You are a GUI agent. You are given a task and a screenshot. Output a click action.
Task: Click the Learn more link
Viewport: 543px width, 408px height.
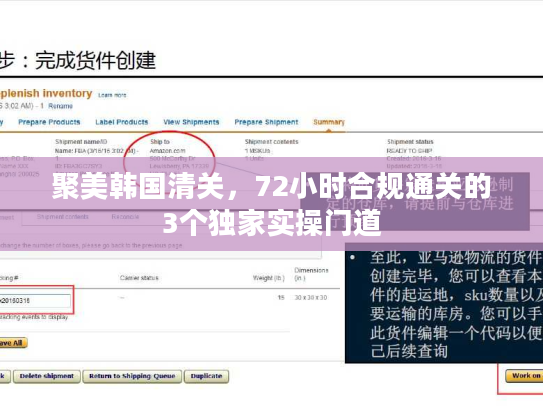pos(112,95)
